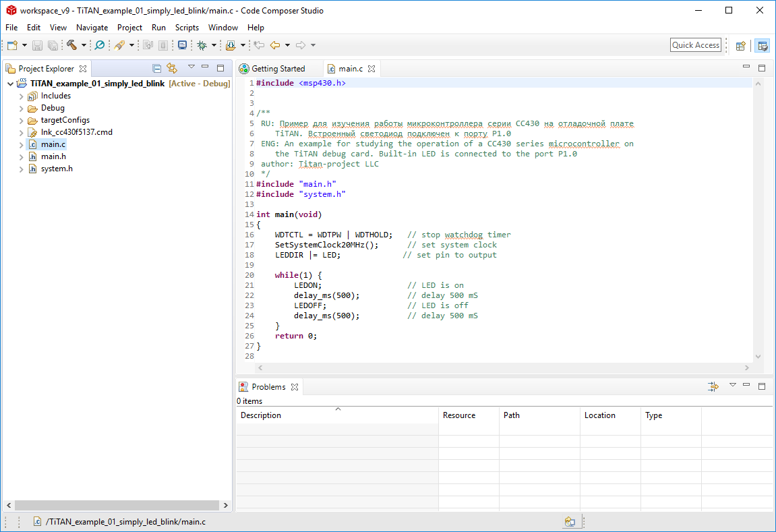Click the skip all breakpoints icon
The height and width of the screenshot is (532, 776).
[x=100, y=45]
